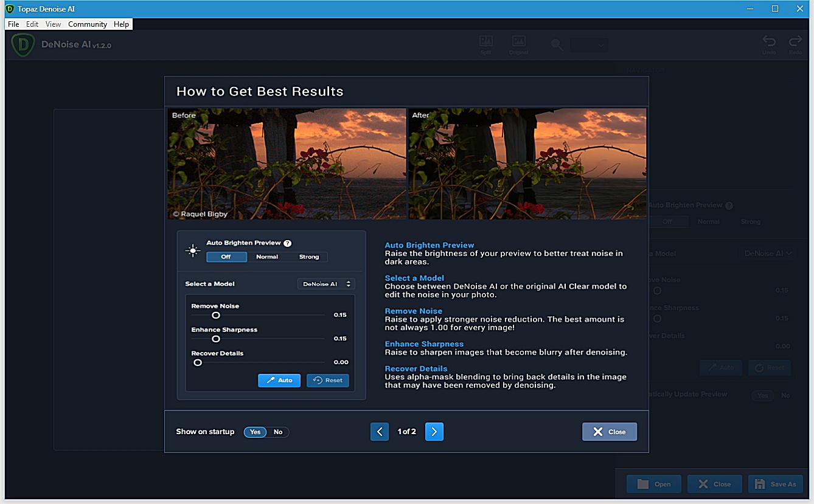Click the Recover Details slider handle in the dialog

tap(197, 362)
